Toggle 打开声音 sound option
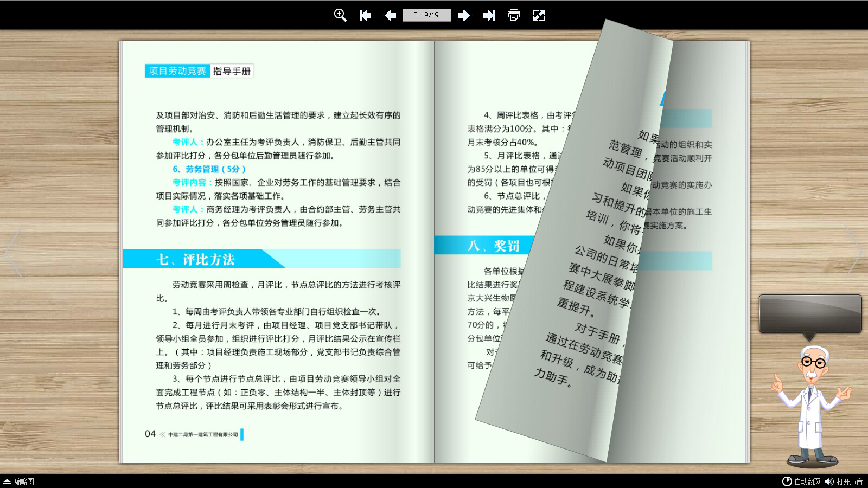Viewport: 868px width, 488px height. pos(844,481)
